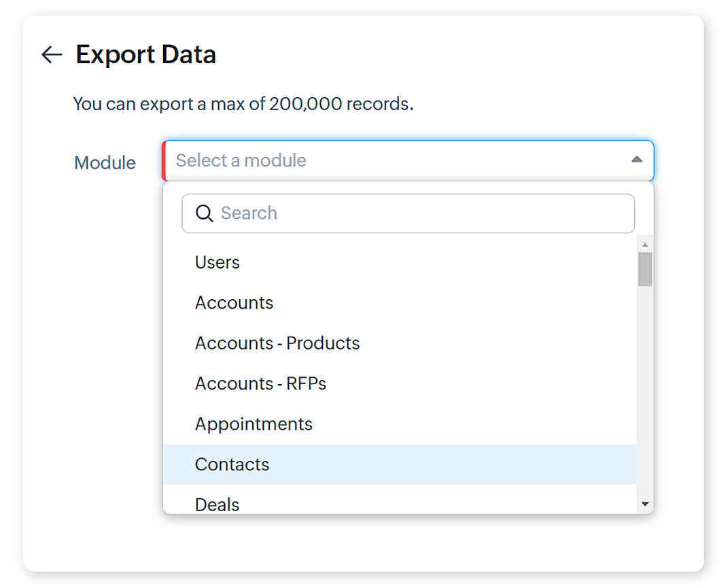728x588 pixels.
Task: Click the scrollbar down arrow
Action: pos(645,504)
